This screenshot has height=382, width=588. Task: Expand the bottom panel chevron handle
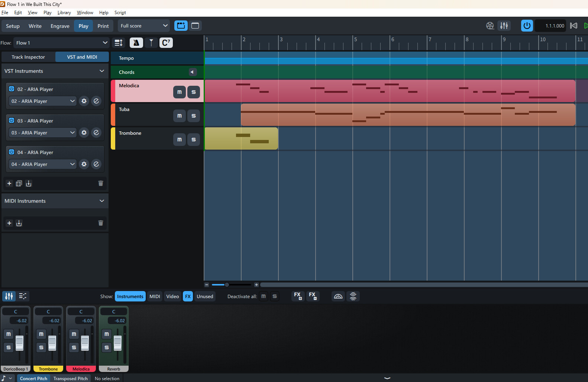(x=387, y=378)
